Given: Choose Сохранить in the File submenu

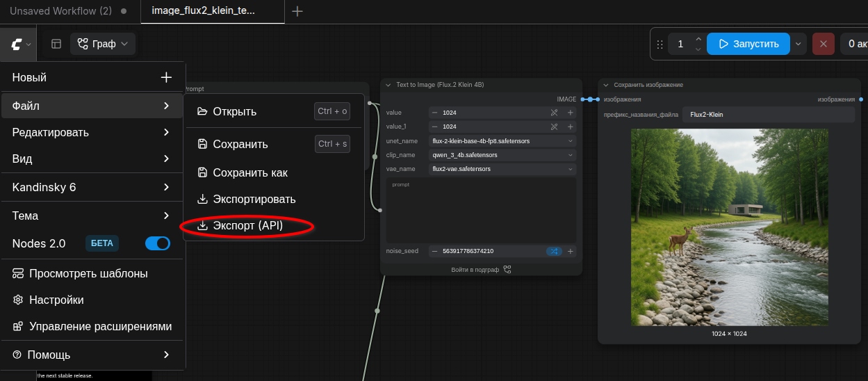Looking at the screenshot, I should click(x=274, y=144).
